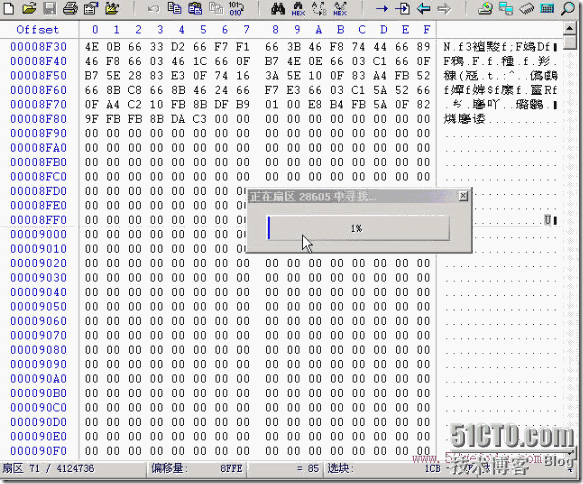Open replace hex values icon
583x484 pixels.
[340, 8]
